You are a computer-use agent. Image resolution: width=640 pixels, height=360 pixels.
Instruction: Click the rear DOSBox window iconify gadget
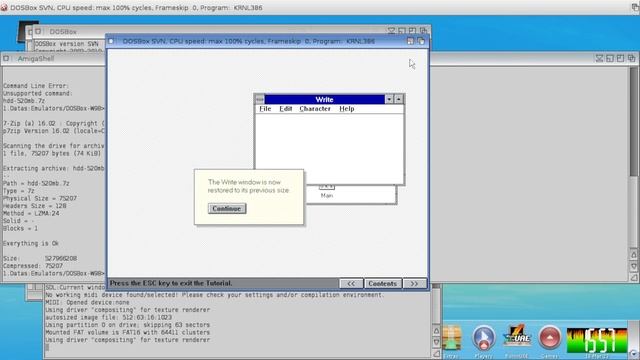pyautogui.click(x=391, y=31)
